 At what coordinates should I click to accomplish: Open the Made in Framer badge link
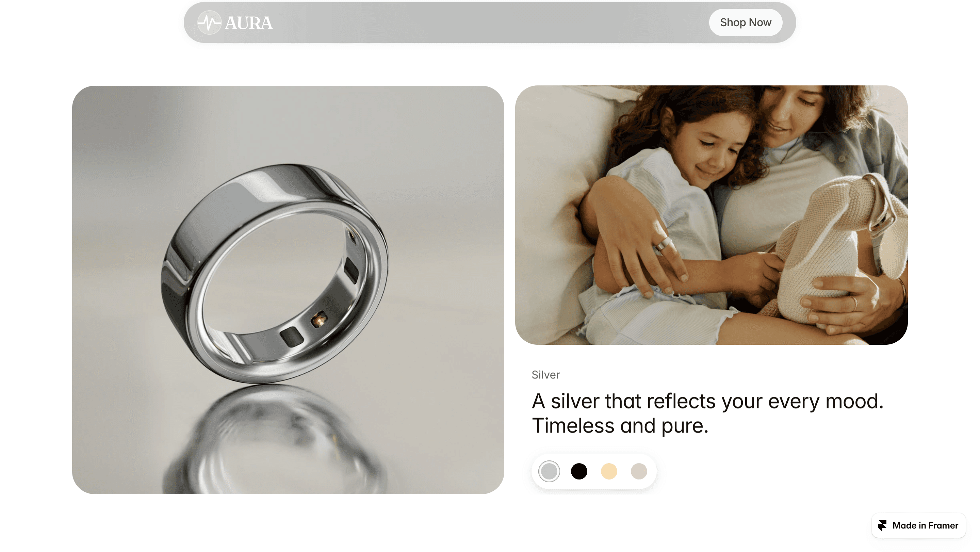918,525
